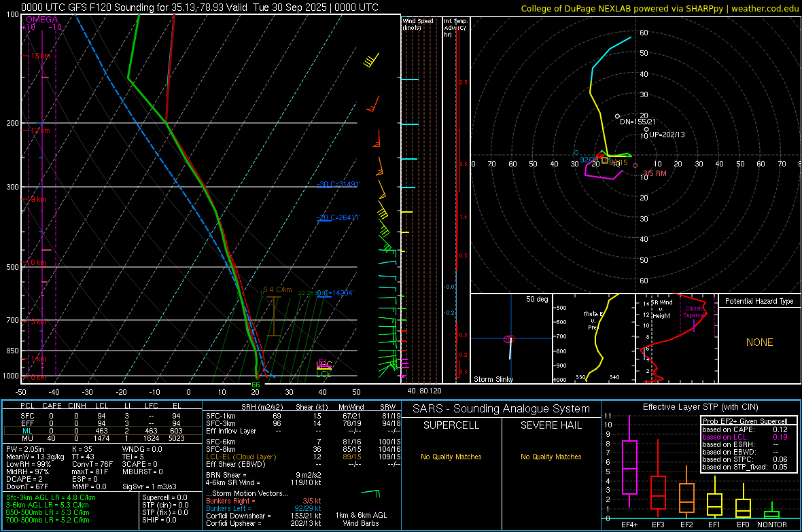
Task: Click the 12 km height marker
Action: [40, 130]
